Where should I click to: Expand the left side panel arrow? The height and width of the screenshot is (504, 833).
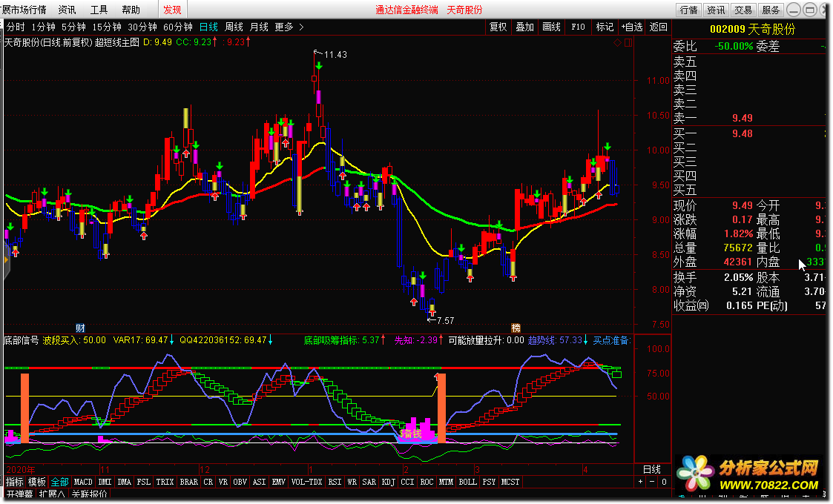point(6,259)
